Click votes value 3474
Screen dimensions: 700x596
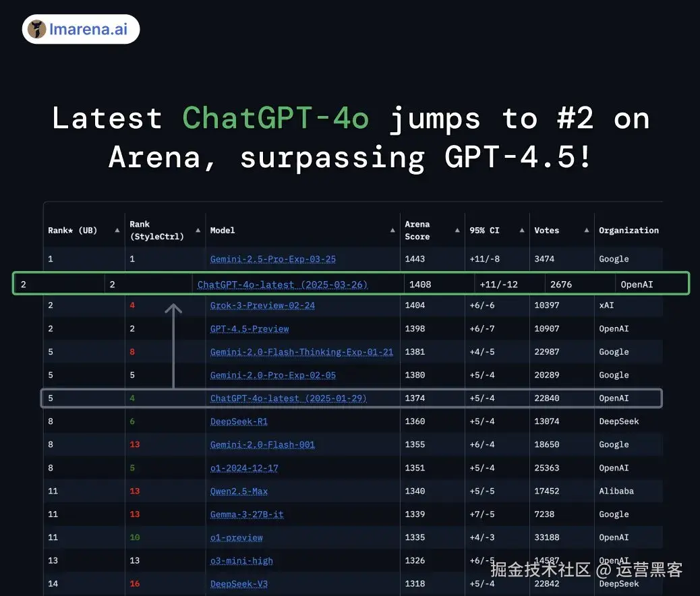pos(544,259)
